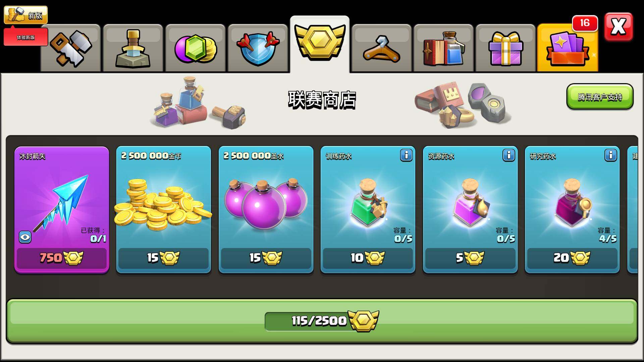Open the clothes hanger skins tab
The height and width of the screenshot is (362, 644).
pyautogui.click(x=382, y=48)
